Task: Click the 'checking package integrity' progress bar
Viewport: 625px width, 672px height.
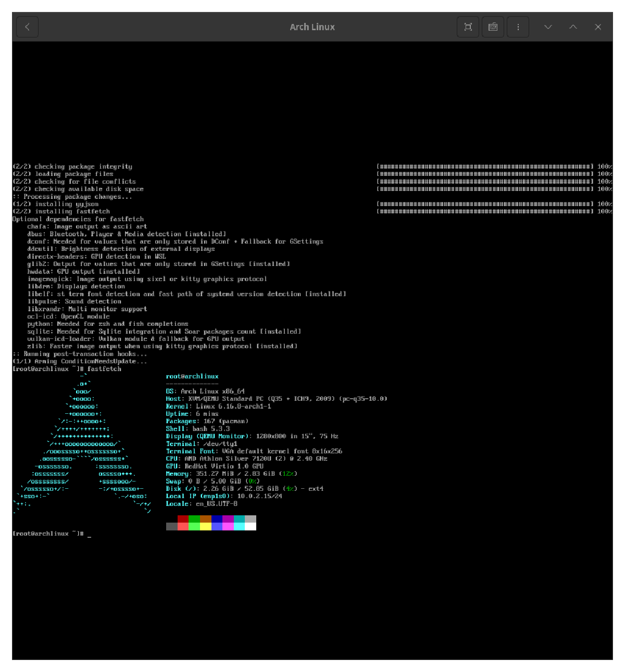Action: click(484, 167)
